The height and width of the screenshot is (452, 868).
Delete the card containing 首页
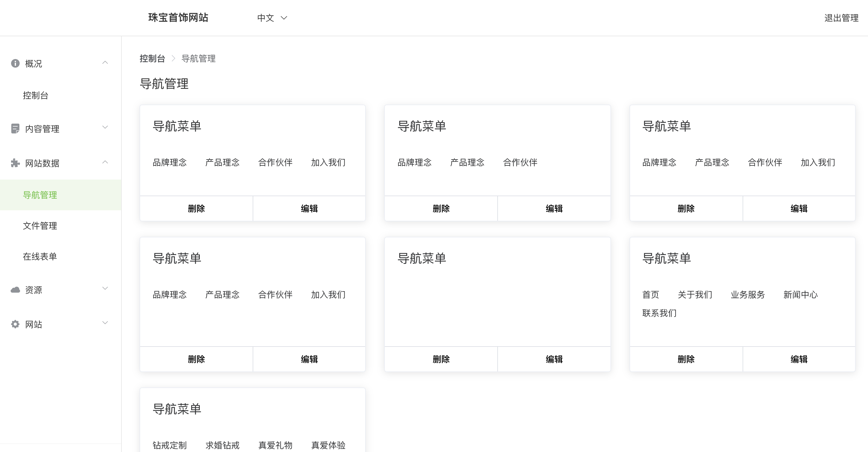click(686, 359)
